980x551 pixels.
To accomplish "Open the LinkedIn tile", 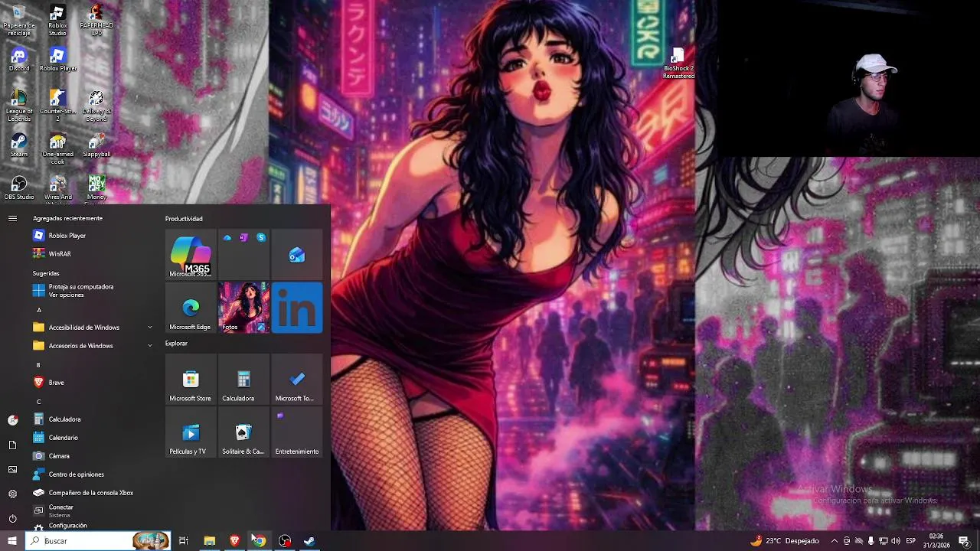I will tap(297, 307).
